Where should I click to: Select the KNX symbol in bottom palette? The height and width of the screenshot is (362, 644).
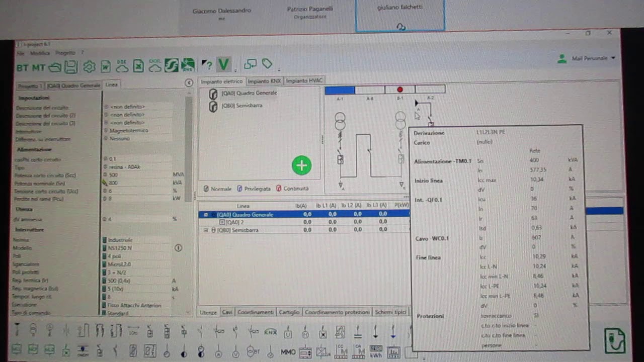(271, 332)
